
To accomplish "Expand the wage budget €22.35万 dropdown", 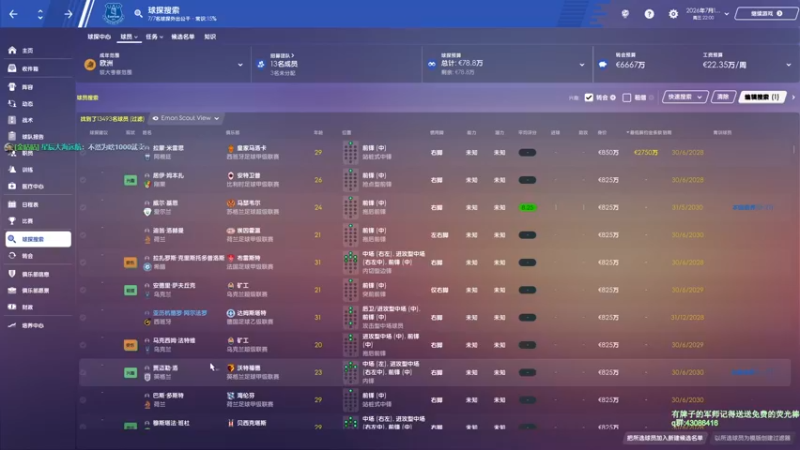I will pyautogui.click(x=788, y=65).
